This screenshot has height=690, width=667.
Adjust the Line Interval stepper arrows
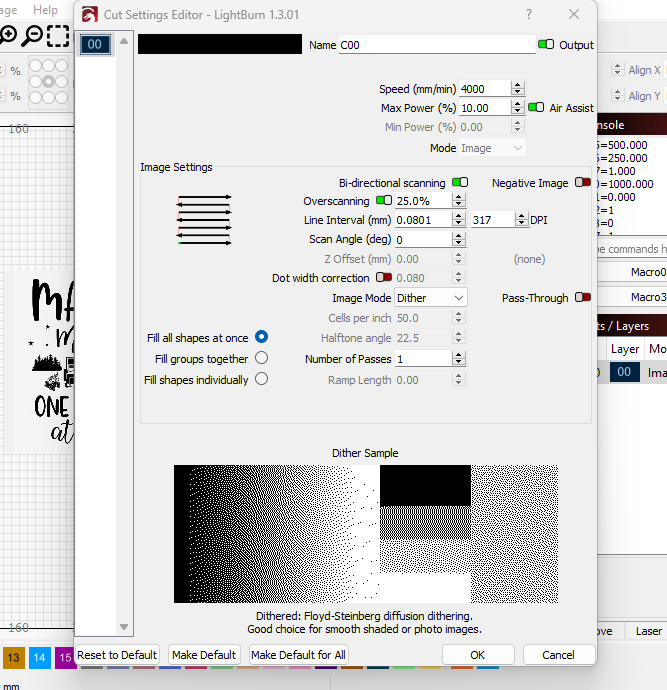coord(458,220)
